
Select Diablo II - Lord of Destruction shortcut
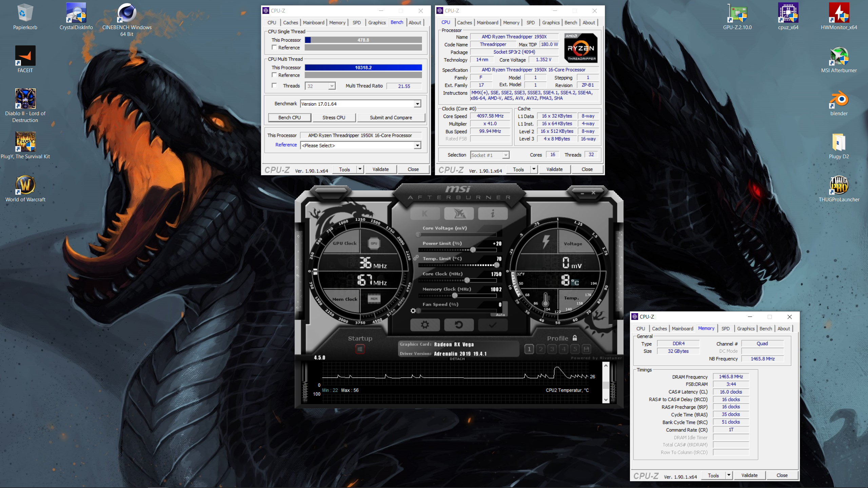25,106
